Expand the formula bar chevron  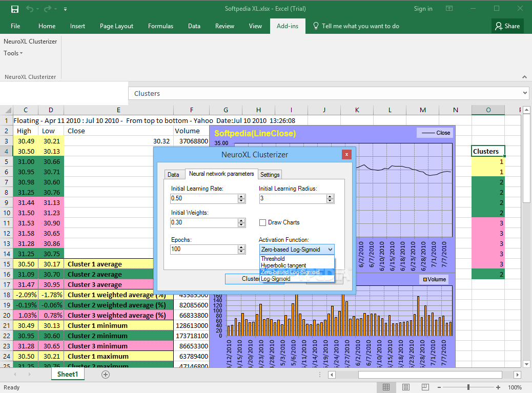pos(525,93)
